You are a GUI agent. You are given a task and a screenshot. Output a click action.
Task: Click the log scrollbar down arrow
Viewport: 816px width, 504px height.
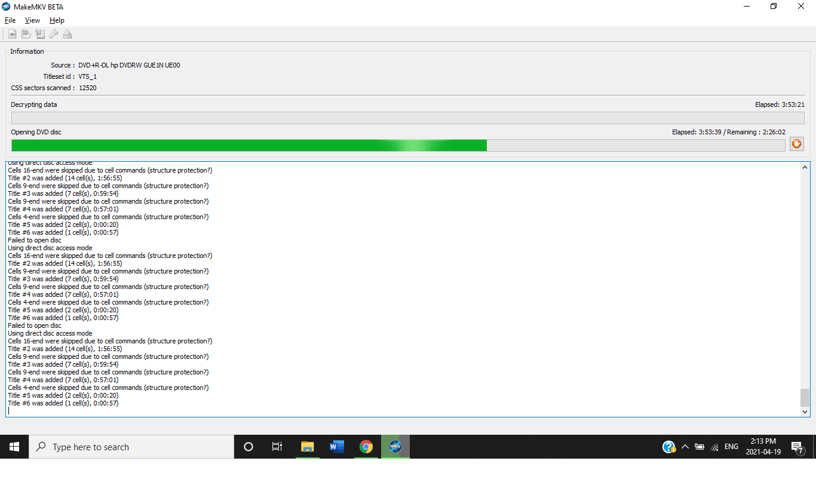[805, 411]
